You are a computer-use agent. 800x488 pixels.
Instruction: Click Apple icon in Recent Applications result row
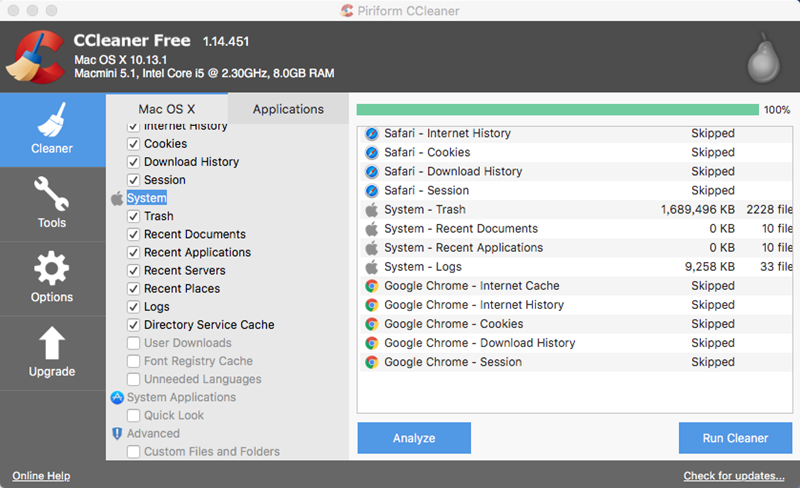point(371,248)
